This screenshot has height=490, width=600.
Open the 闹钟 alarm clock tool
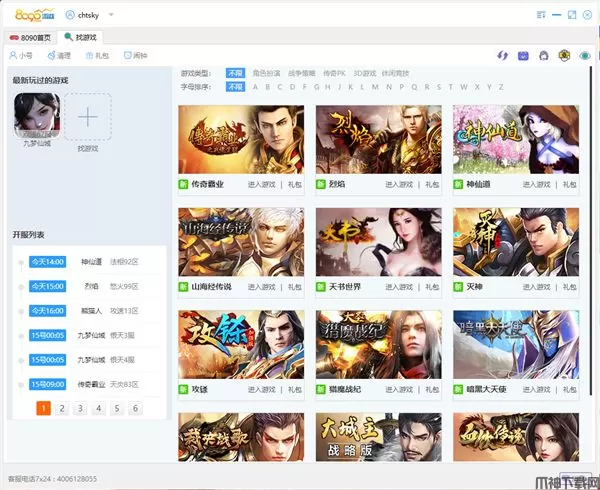tap(136, 55)
